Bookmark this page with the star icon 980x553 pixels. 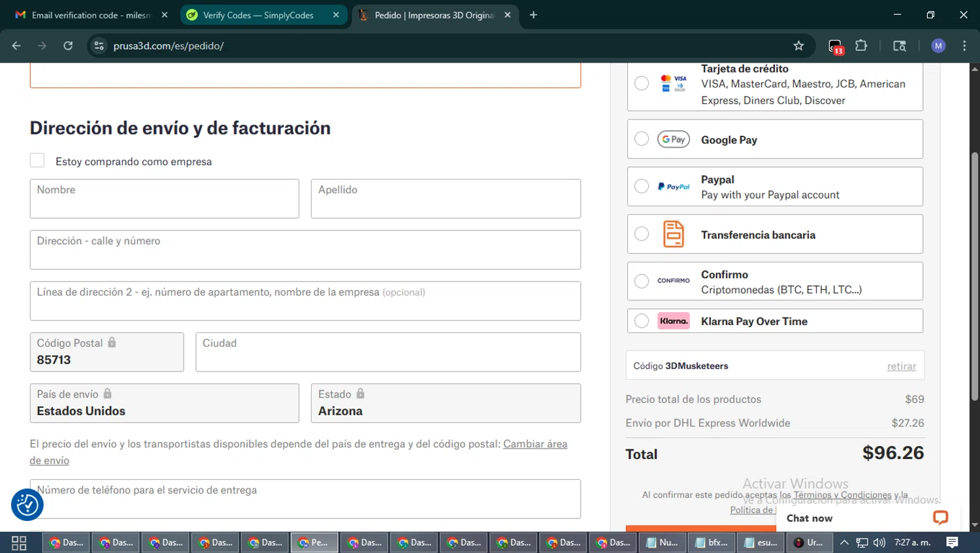point(798,46)
